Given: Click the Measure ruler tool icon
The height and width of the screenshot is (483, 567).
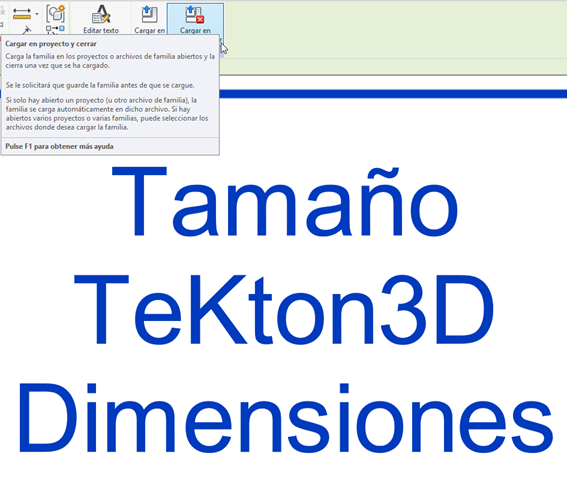Looking at the screenshot, I should click(22, 14).
